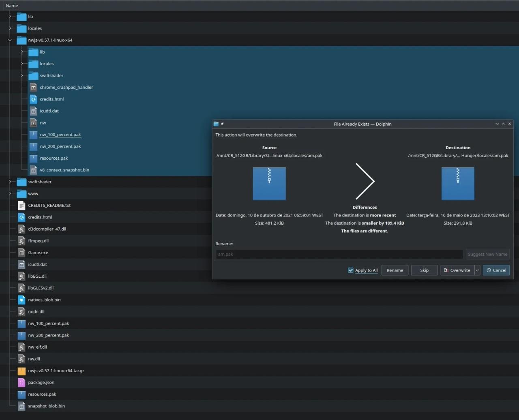Click the Name column header
Image resolution: width=519 pixels, height=420 pixels.
pos(12,6)
